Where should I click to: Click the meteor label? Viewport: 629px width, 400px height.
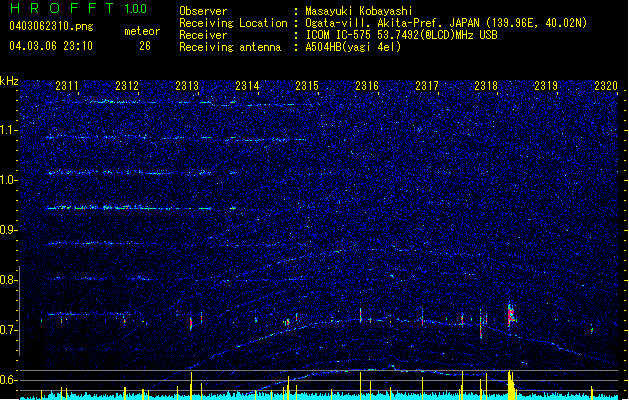[142, 31]
